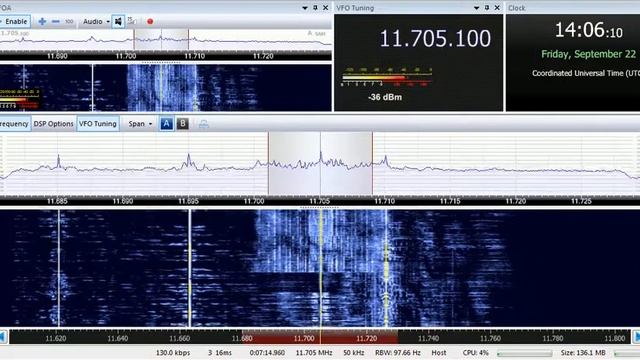The height and width of the screenshot is (360, 640).
Task: Click the strong carrier line in waterfall near 11.705
Action: [x=320, y=268]
